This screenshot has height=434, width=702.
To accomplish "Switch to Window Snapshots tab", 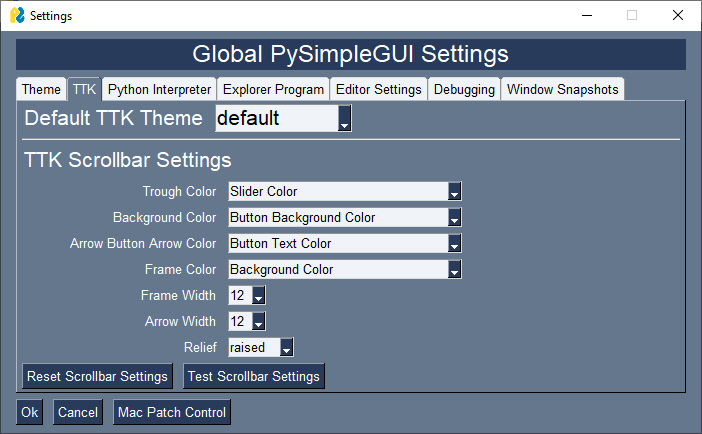I will 563,89.
